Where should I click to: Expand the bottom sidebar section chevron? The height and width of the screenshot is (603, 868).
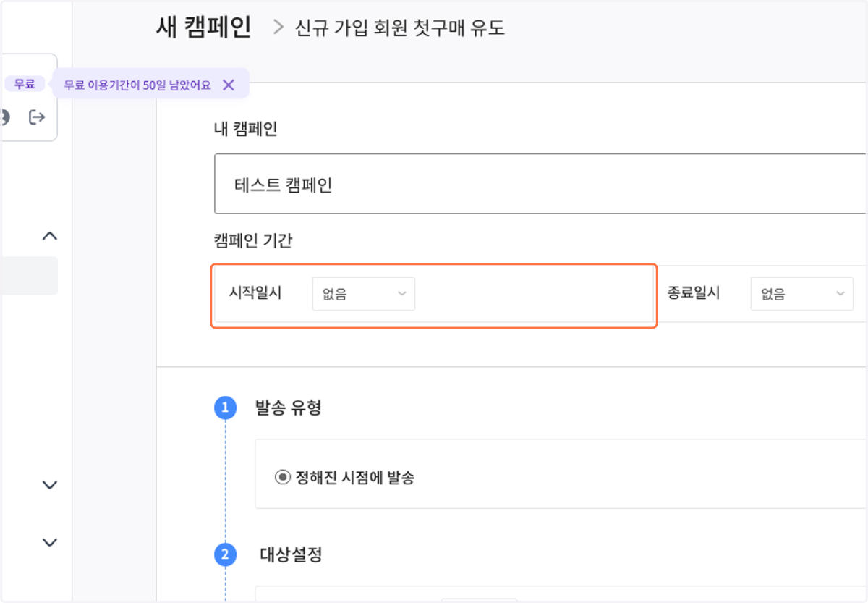[x=49, y=541]
